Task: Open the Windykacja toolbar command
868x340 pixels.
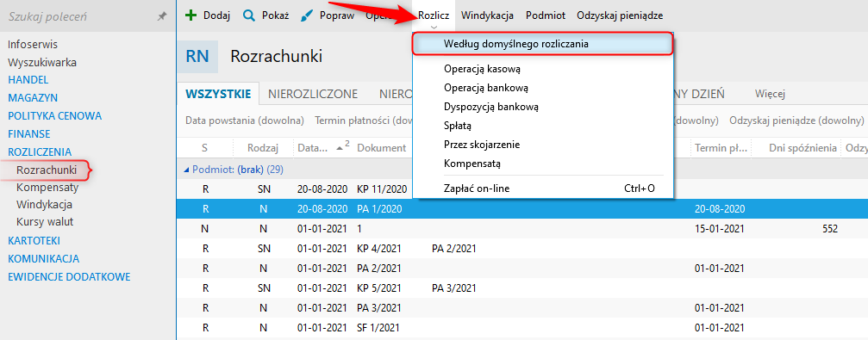Action: (487, 15)
